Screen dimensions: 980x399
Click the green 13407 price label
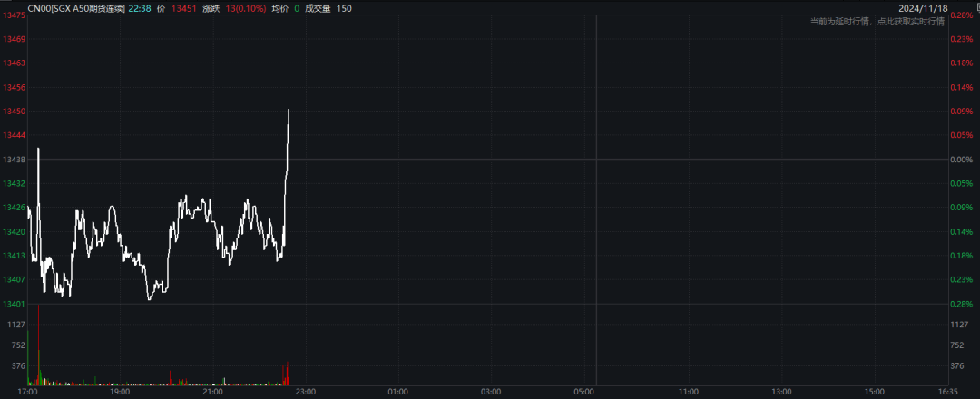[13, 279]
